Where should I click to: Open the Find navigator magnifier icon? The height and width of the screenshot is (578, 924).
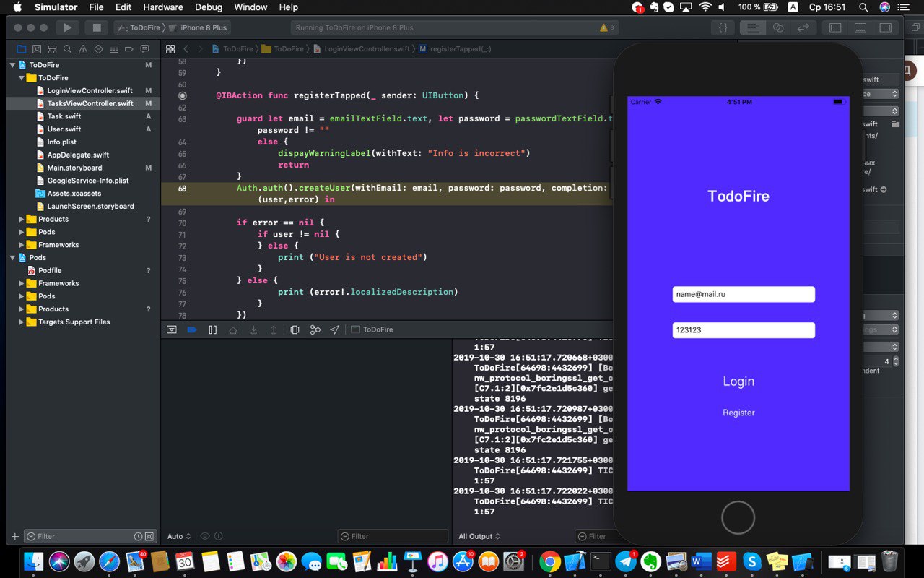[67, 49]
